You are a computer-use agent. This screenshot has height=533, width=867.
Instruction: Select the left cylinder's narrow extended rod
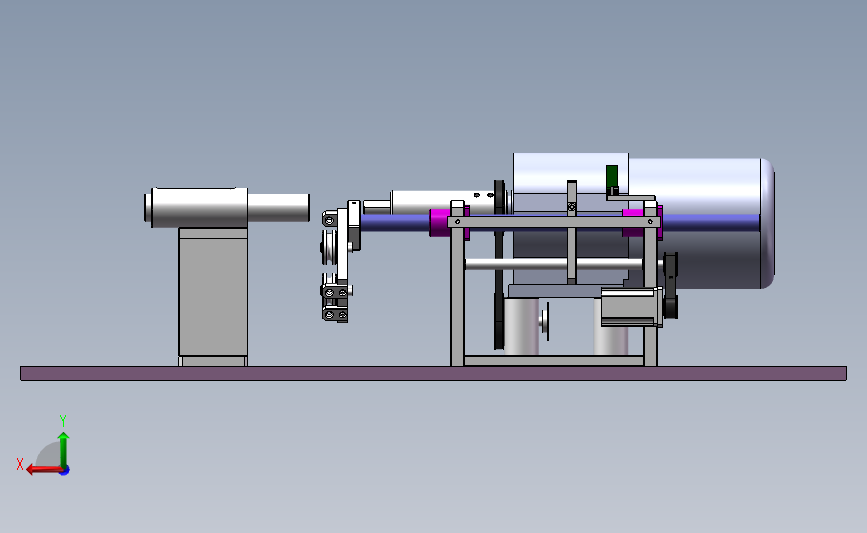point(278,207)
